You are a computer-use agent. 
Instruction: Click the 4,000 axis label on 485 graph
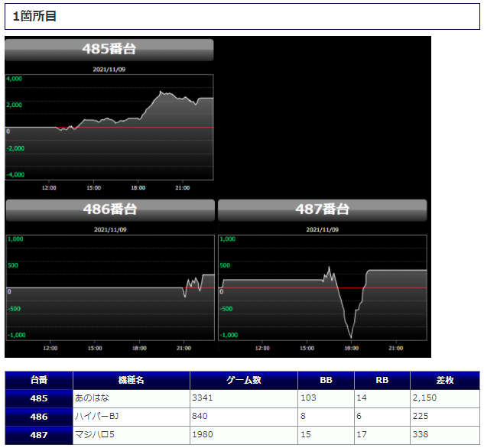15,79
